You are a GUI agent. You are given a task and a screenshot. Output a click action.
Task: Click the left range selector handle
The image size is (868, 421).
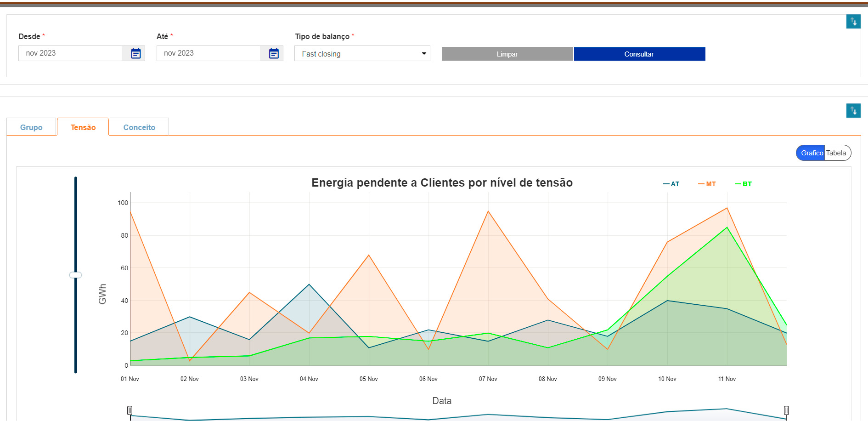coord(130,410)
